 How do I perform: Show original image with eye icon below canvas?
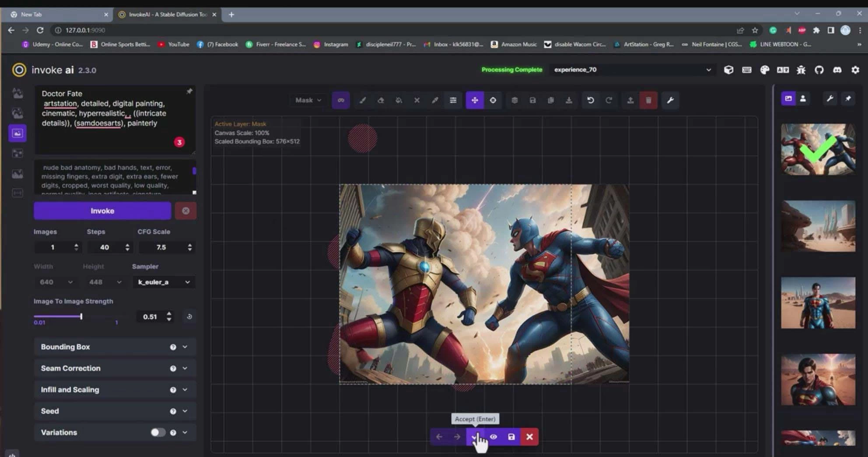[x=494, y=436]
